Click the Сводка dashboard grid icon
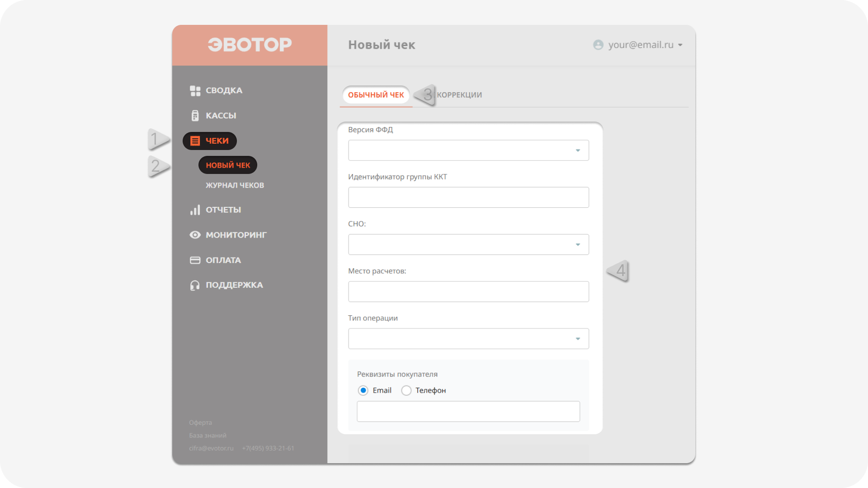Image resolution: width=868 pixels, height=488 pixels. pyautogui.click(x=195, y=91)
